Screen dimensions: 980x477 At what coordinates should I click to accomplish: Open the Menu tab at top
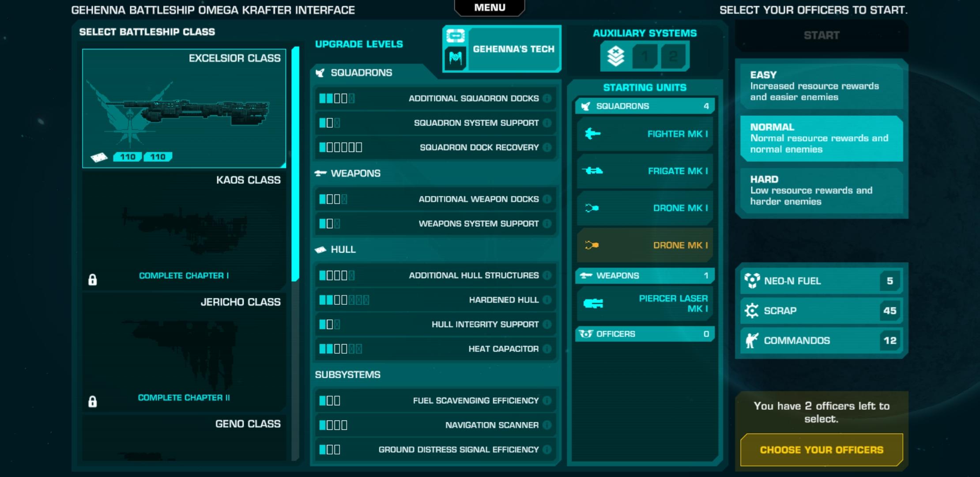click(x=490, y=8)
